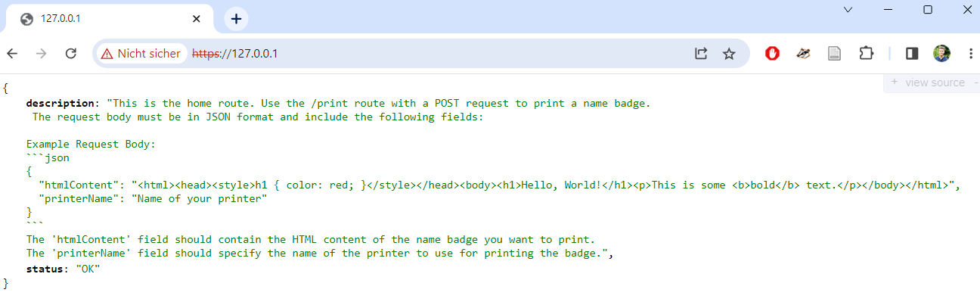Click the "OK" status value
The height and width of the screenshot is (305, 980).
88,269
